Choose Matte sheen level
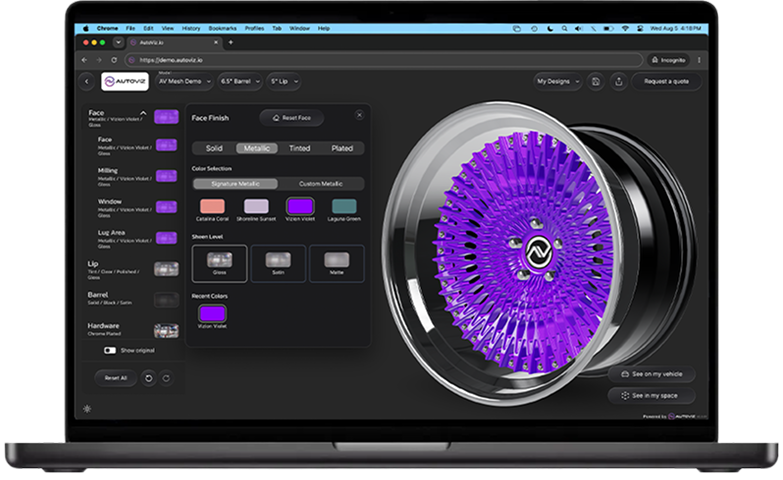Image resolution: width=783 pixels, height=480 pixels. click(337, 263)
